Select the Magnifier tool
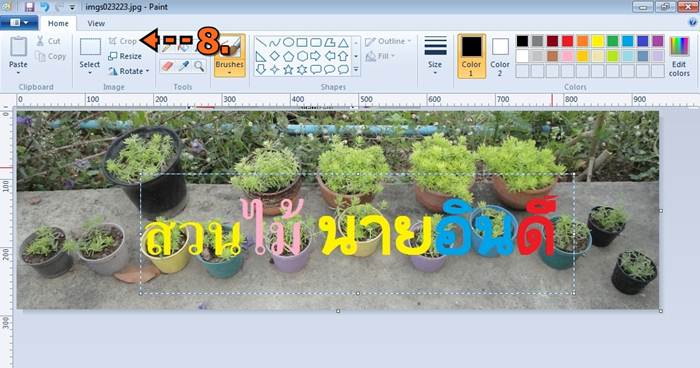 tap(199, 67)
